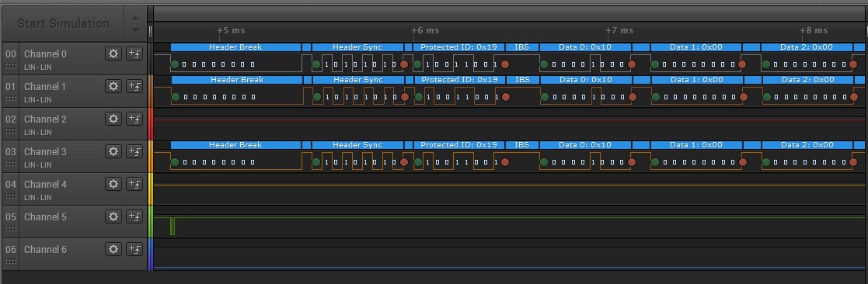Set trigger edge for Channel 4

(x=134, y=184)
